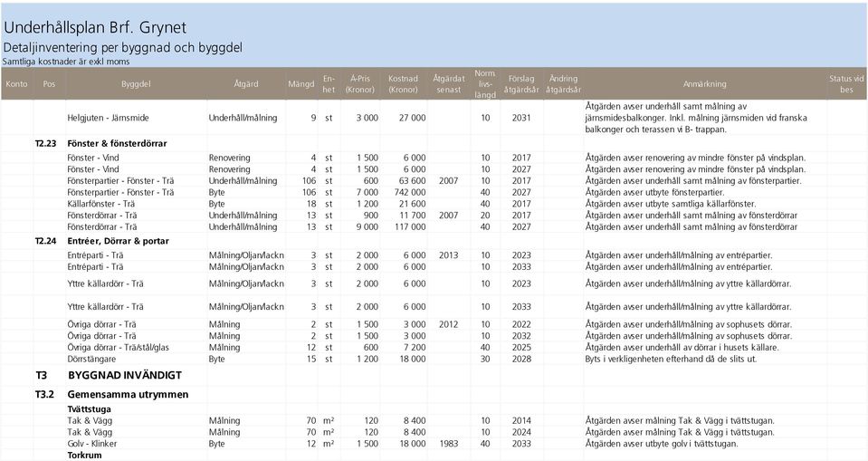The height and width of the screenshot is (461, 868).
Task: Click the year cell '2012'
Action: 448,324
